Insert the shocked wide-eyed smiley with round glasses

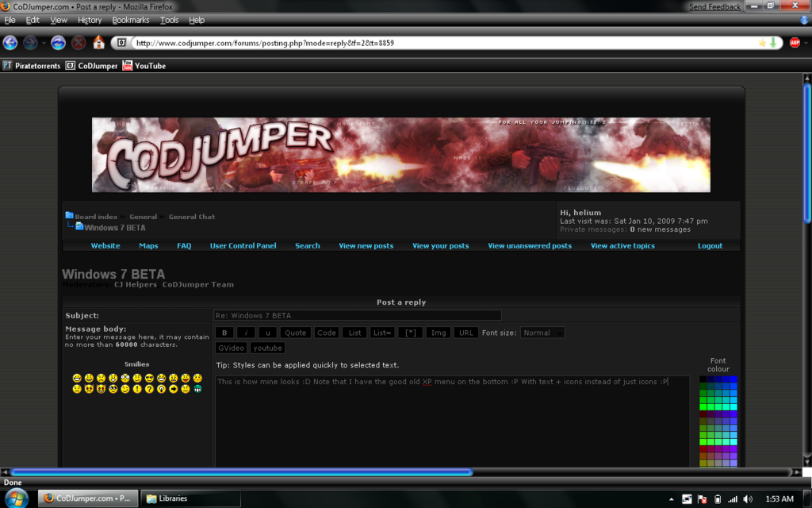pos(124,378)
